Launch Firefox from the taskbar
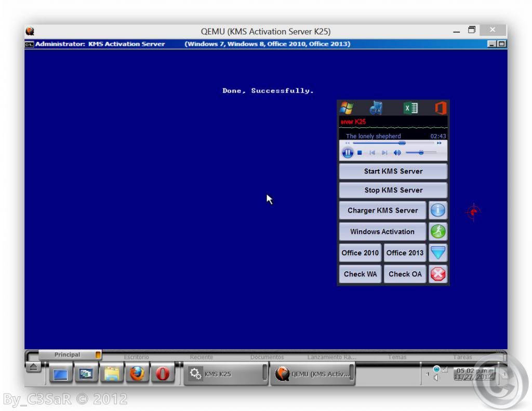The width and height of the screenshot is (532, 411). (x=137, y=374)
